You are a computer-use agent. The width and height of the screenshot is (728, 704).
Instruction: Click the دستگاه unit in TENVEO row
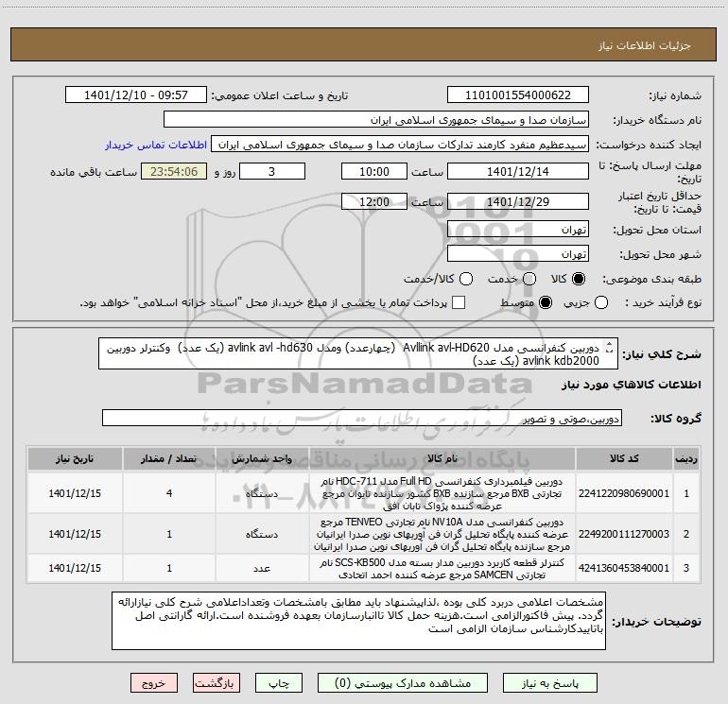262,534
